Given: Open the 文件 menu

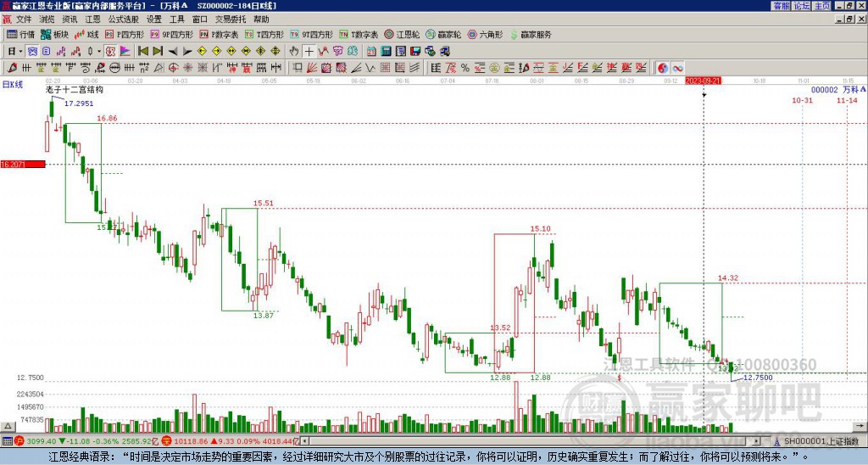Looking at the screenshot, I should click(x=24, y=20).
